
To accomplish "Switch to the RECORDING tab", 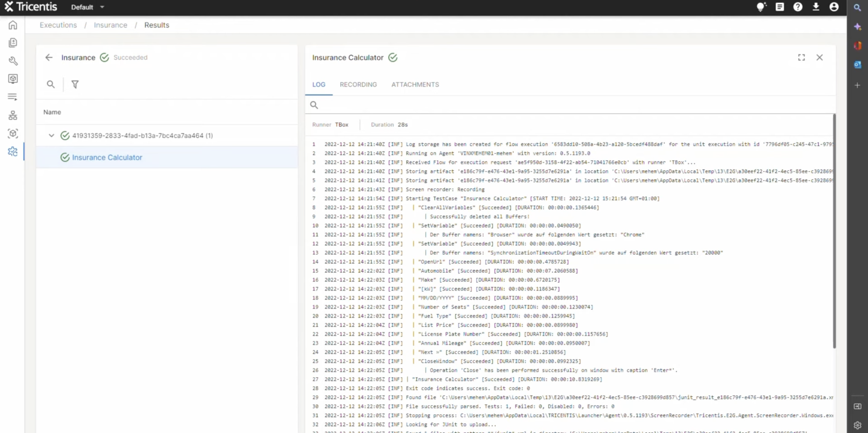I will [x=358, y=84].
